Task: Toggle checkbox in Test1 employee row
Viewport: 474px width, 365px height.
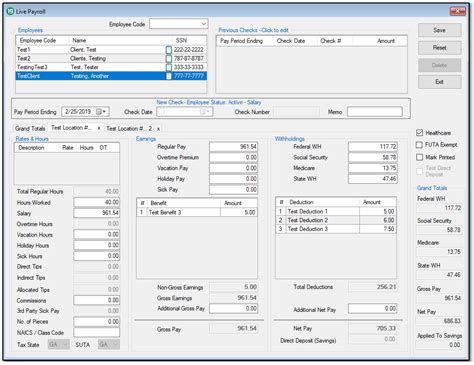Action: tap(169, 50)
